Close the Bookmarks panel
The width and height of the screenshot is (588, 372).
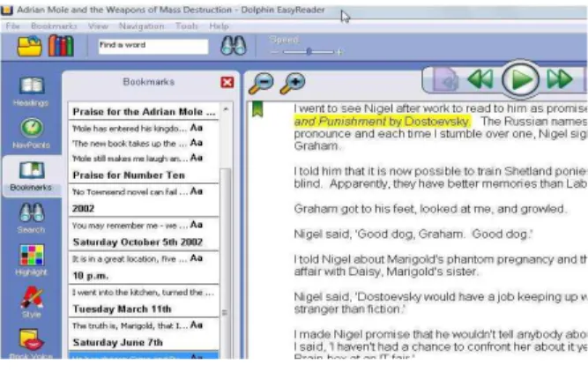227,82
